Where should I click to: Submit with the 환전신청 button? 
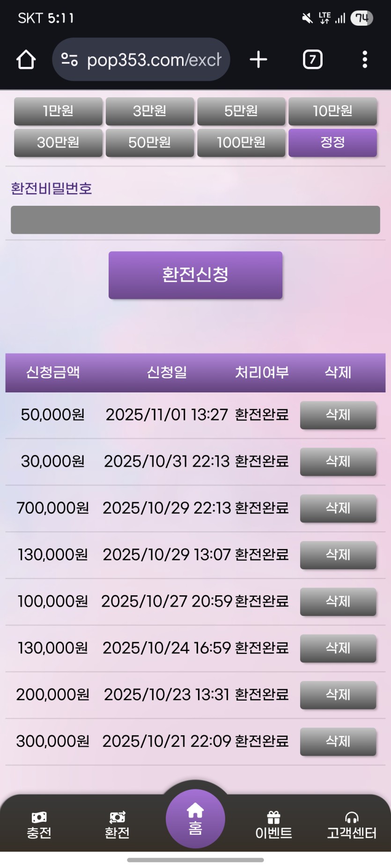tap(195, 275)
